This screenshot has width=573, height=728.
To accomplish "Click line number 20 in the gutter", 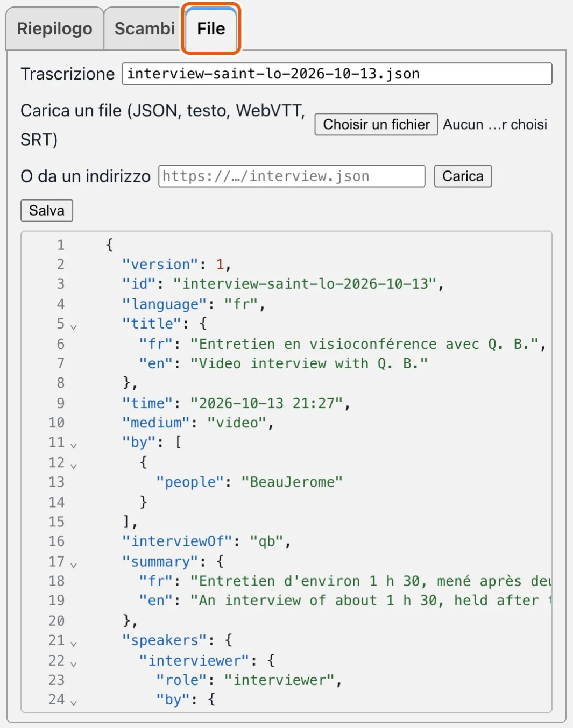I will (x=56, y=620).
